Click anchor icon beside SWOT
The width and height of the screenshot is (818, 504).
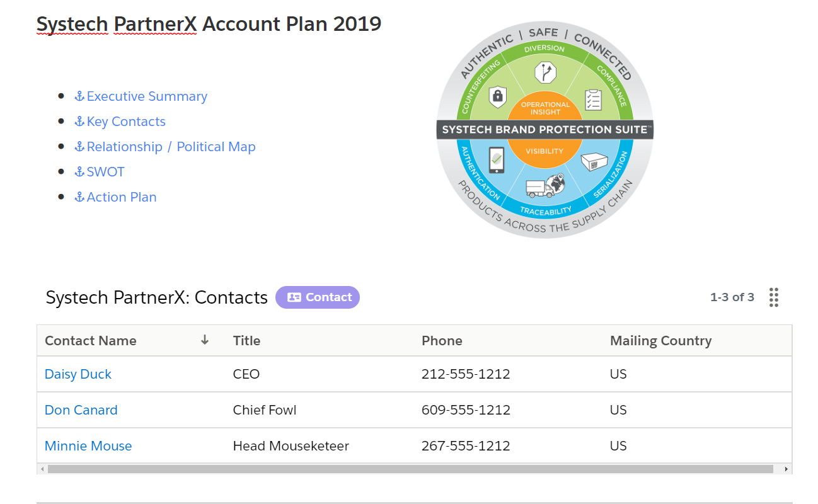click(79, 172)
